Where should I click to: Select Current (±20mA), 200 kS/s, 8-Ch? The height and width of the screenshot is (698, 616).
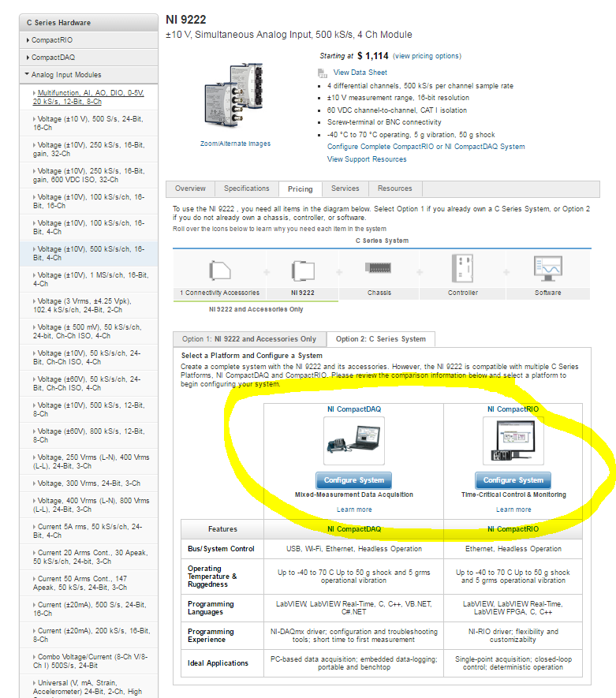(x=88, y=635)
